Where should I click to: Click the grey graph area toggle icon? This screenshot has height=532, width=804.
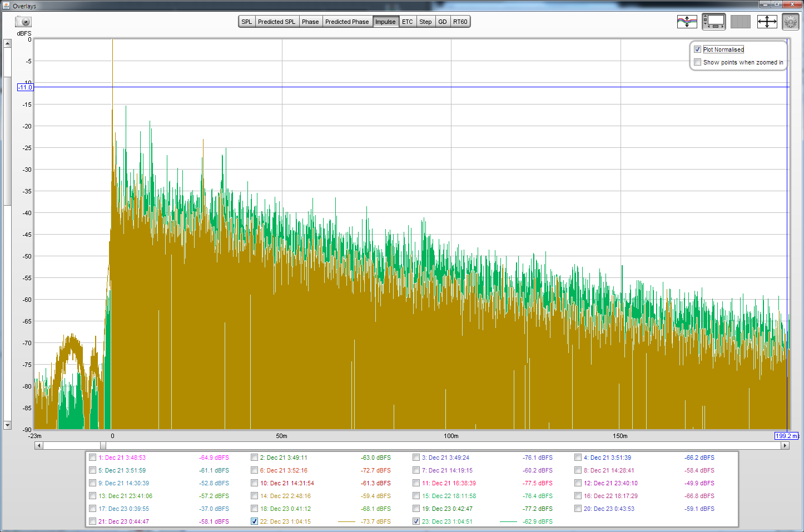click(741, 22)
